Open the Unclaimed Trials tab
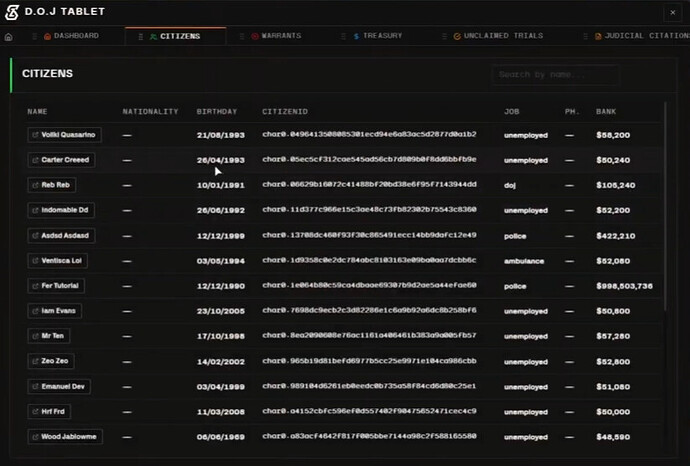690x466 pixels. coord(498,36)
